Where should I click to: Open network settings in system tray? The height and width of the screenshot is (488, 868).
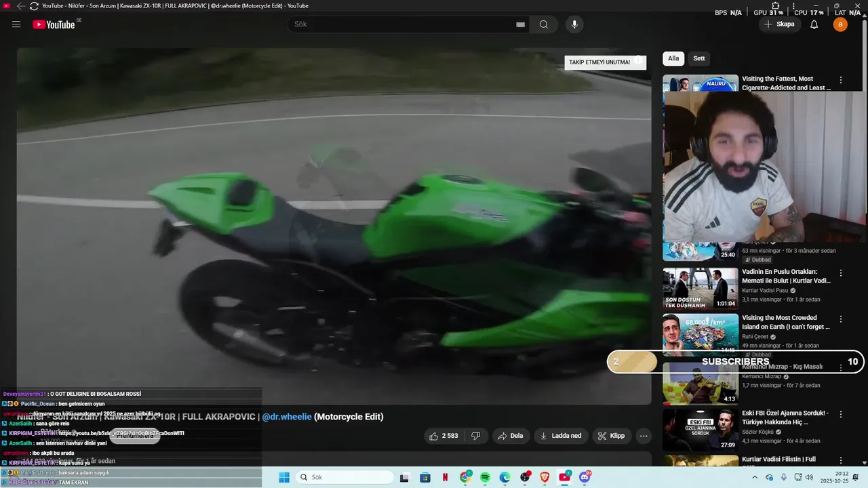(799, 477)
